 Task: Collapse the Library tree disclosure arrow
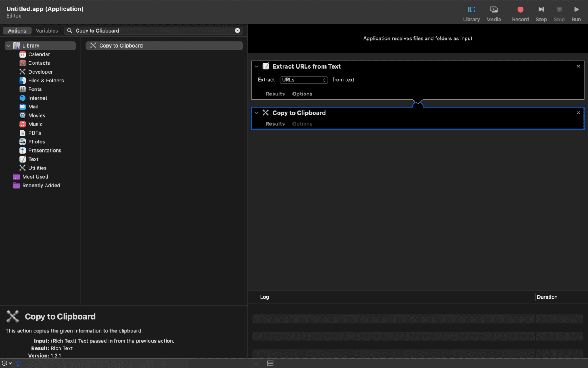coord(8,46)
